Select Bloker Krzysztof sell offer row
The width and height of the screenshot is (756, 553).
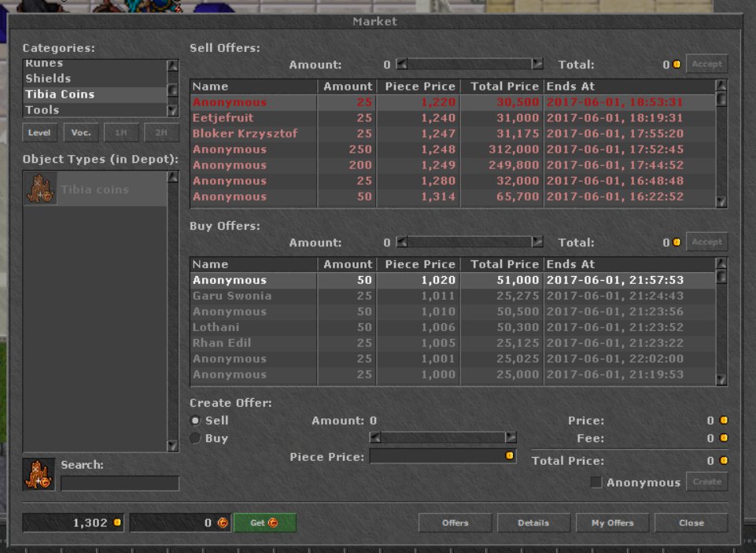tap(452, 134)
